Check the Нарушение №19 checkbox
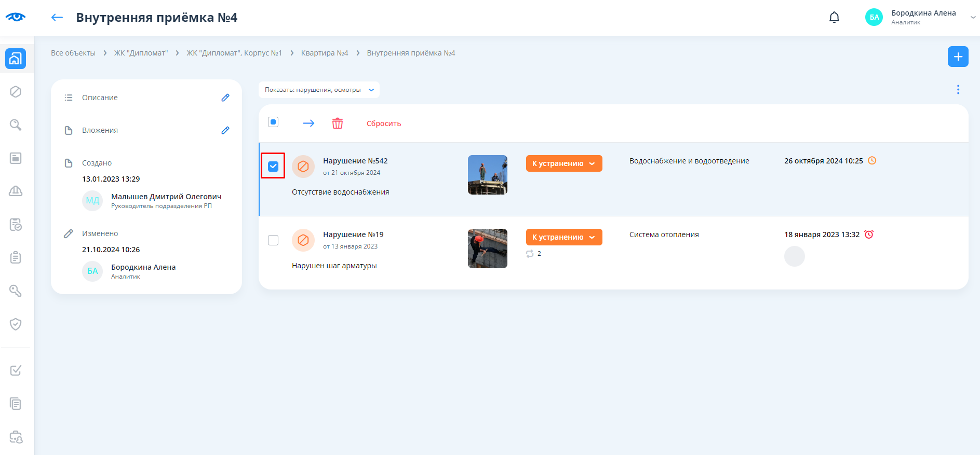The image size is (980, 455). (273, 240)
